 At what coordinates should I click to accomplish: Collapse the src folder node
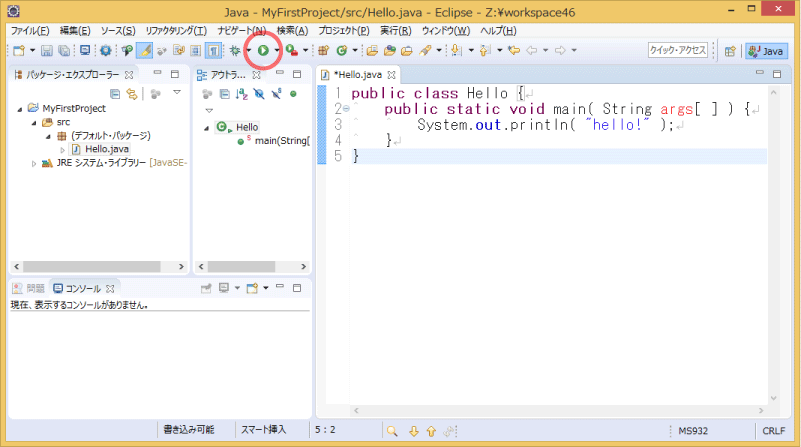(x=34, y=123)
